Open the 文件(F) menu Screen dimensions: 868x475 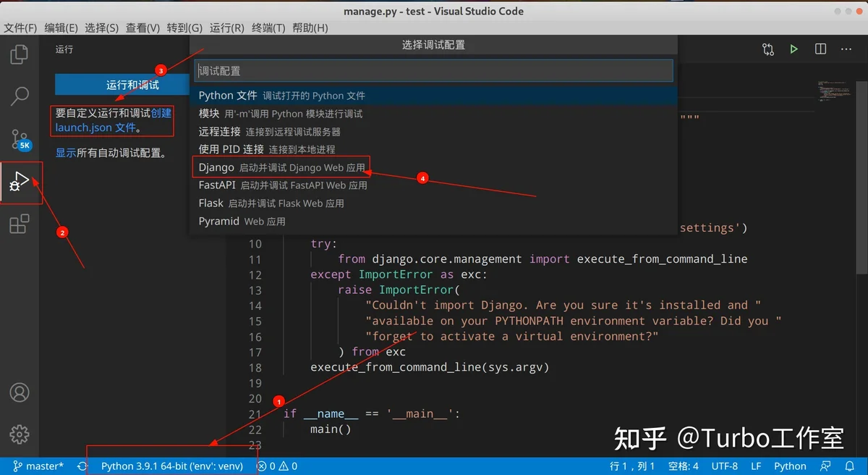(20, 28)
